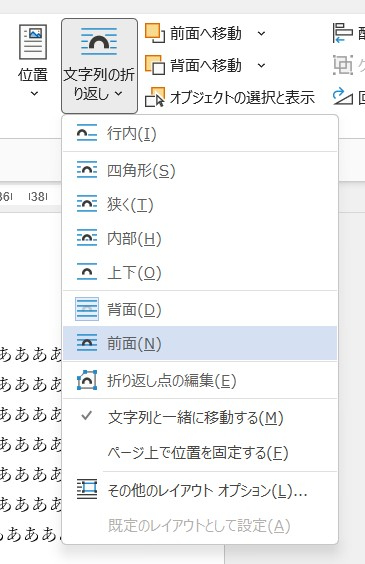Open オブジェクトの選択と表示 pane
Image resolution: width=365 pixels, height=564 pixels.
230,97
